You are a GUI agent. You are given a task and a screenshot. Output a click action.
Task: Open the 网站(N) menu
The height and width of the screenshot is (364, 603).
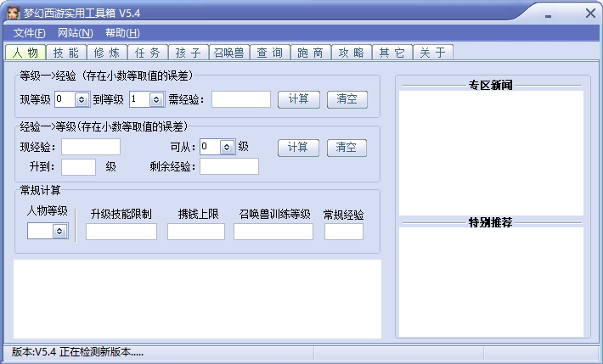(x=76, y=33)
